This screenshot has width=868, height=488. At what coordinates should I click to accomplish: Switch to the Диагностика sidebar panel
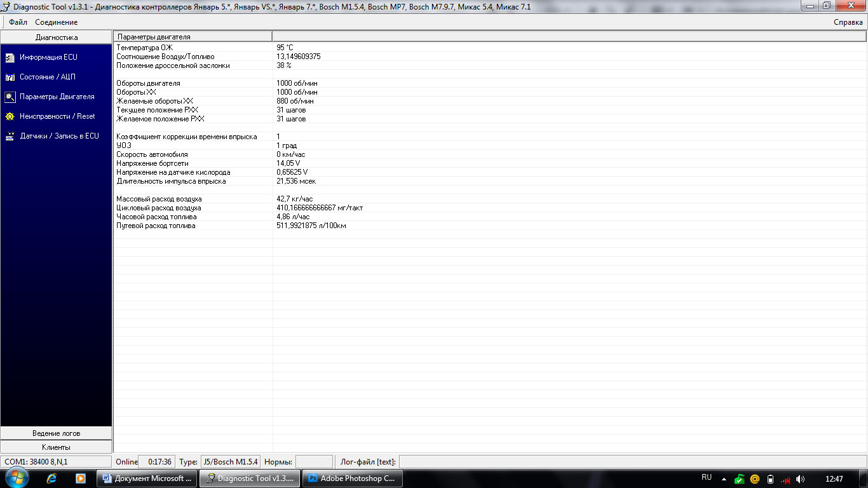[x=57, y=37]
